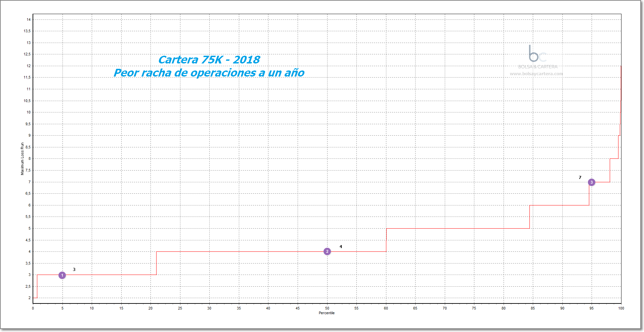Select the x-axis tick value 60
This screenshot has height=332, width=644.
click(386, 308)
